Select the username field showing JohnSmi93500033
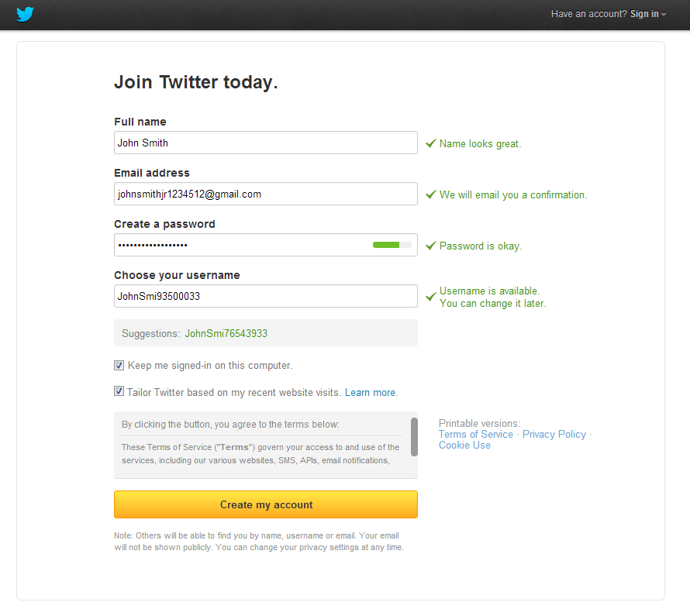This screenshot has width=690, height=616. (265, 296)
